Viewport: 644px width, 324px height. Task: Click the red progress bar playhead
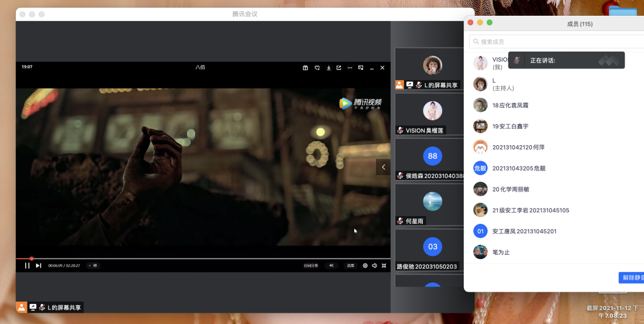pos(32,258)
